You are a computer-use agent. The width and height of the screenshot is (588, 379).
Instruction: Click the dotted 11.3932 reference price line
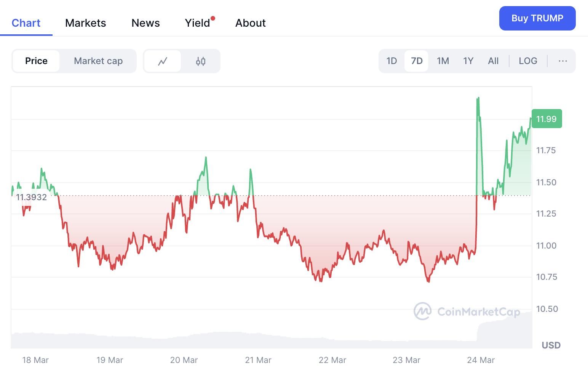pos(267,195)
